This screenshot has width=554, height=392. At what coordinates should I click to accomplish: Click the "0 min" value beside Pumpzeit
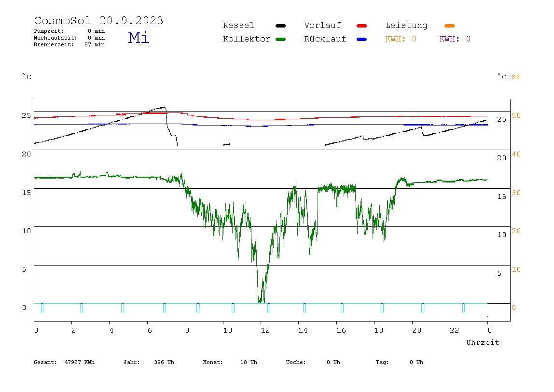pyautogui.click(x=96, y=31)
